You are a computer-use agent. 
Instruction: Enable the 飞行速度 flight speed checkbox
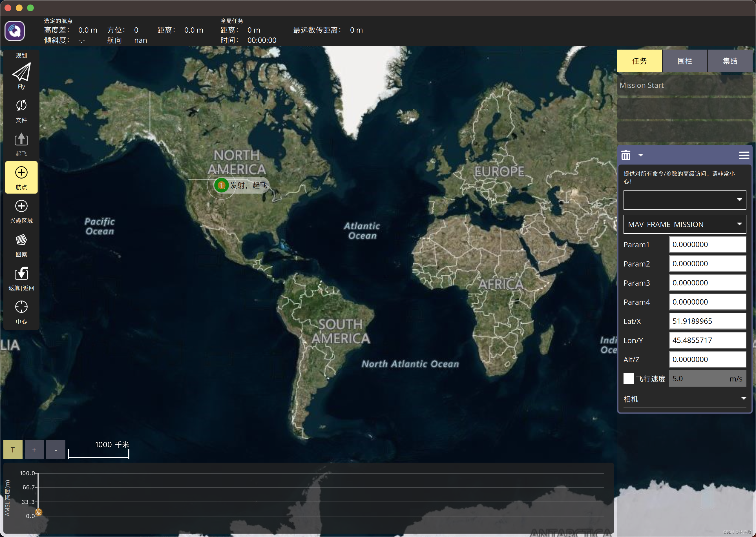tap(629, 378)
